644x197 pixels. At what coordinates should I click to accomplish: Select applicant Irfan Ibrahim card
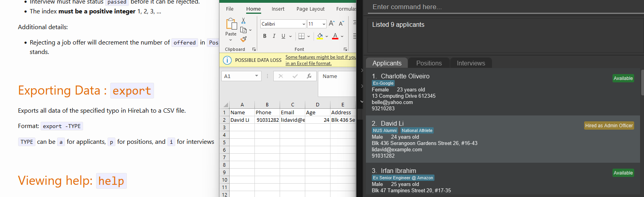pos(503,180)
